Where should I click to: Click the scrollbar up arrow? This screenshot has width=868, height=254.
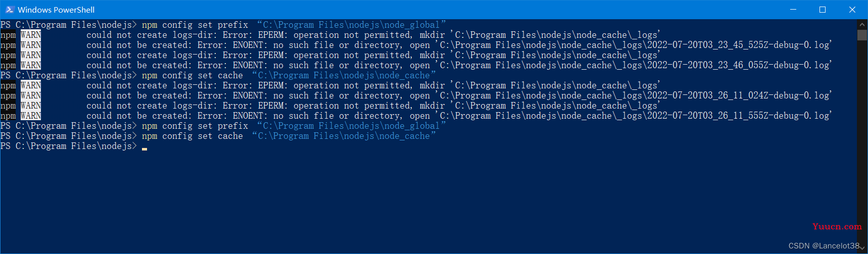(862, 24)
